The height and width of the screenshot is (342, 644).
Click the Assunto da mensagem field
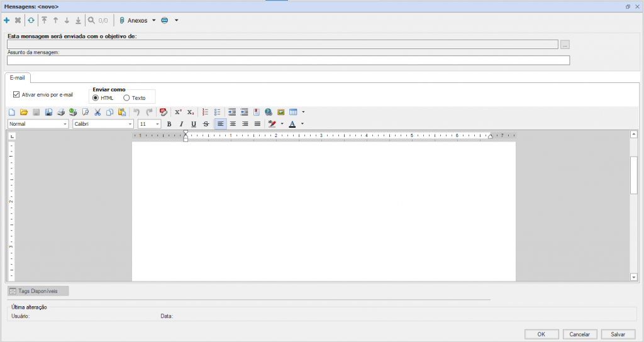(x=288, y=60)
